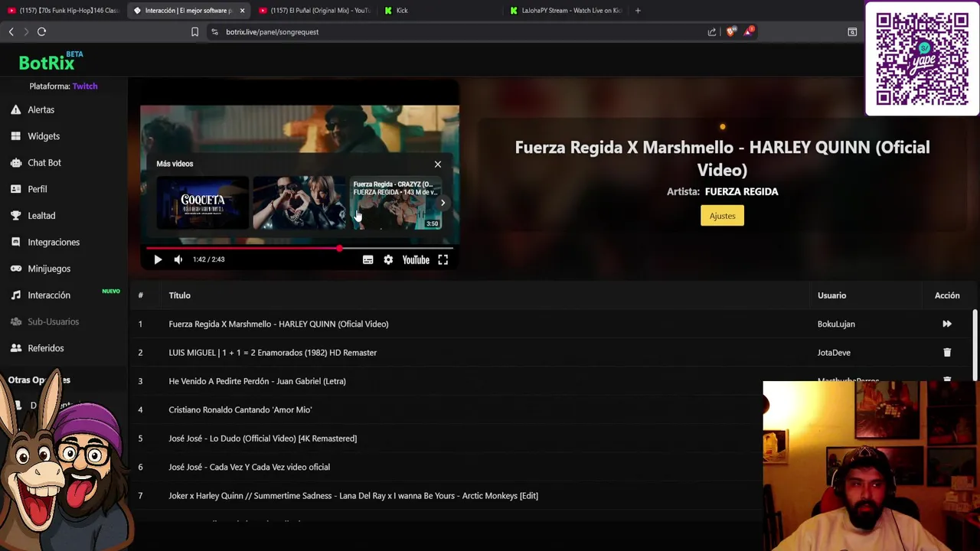This screenshot has height=551, width=980.
Task: Open the CRAZYZ suggested video thumbnail
Action: pos(396,203)
